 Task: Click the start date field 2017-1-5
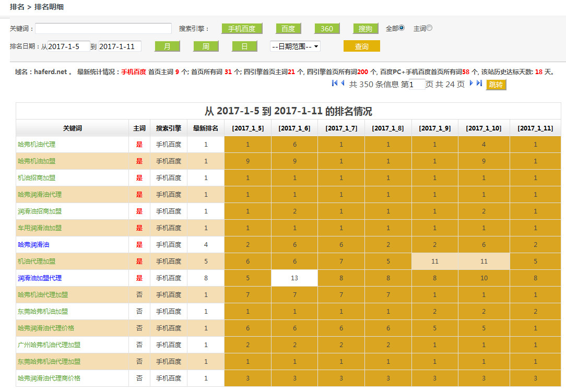[68, 46]
